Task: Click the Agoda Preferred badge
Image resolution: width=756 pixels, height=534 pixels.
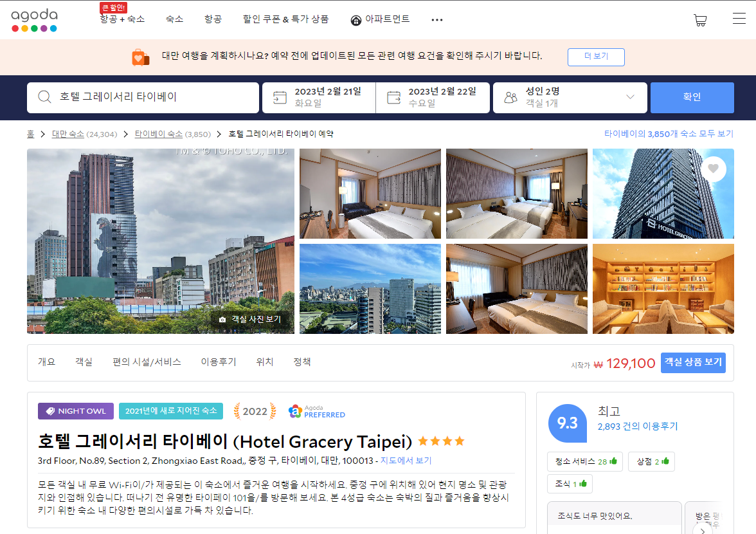Action: point(317,412)
